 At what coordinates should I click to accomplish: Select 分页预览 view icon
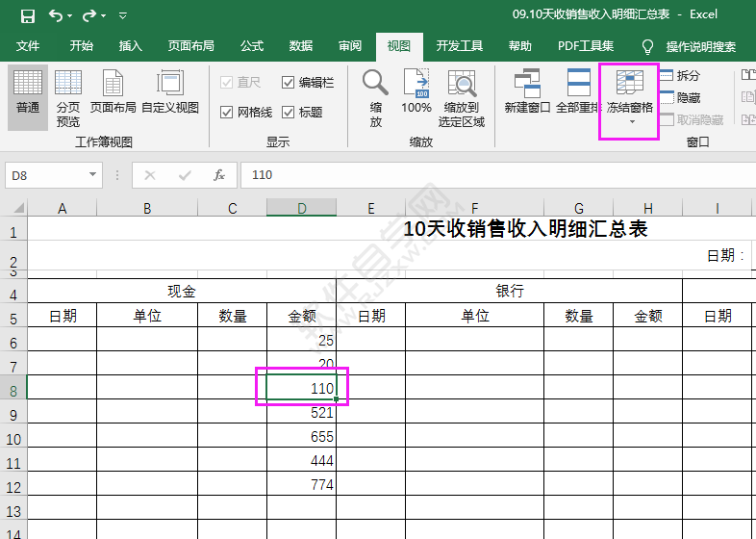[68, 97]
